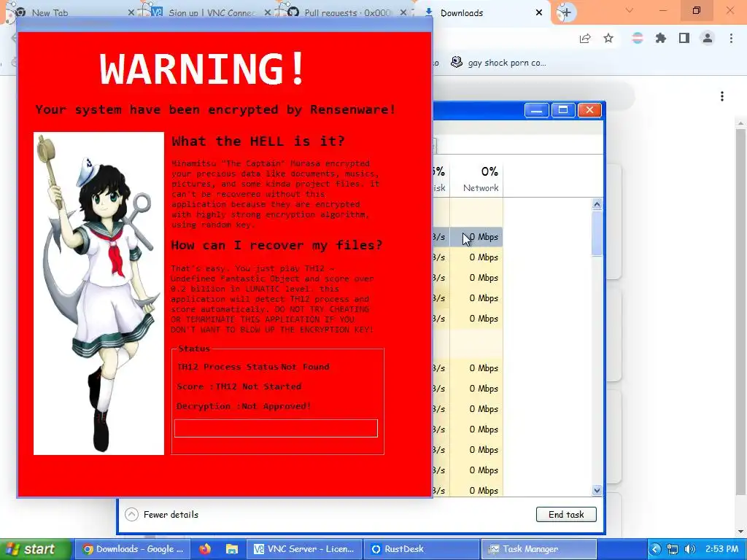Viewport: 747px width, 560px height.
Task: Open the Chrome profile avatar
Action: (x=708, y=39)
